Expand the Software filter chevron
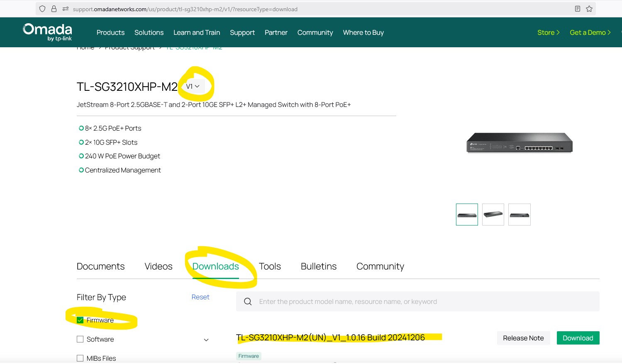The height and width of the screenshot is (364, 622). coord(206,340)
